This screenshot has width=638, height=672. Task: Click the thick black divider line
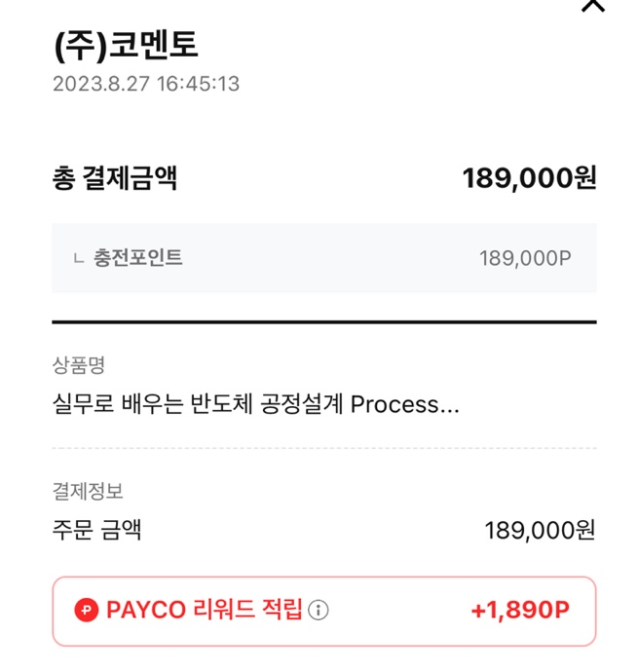pyautogui.click(x=323, y=321)
